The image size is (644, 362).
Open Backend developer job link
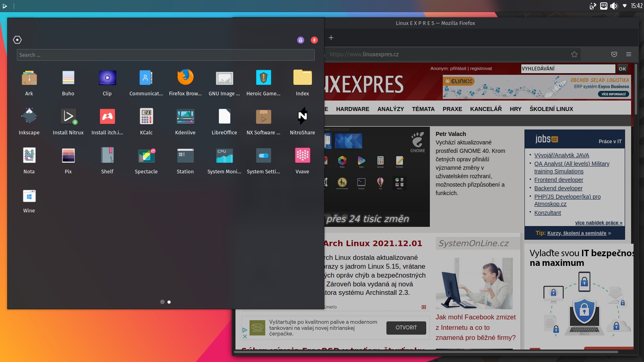(x=558, y=188)
